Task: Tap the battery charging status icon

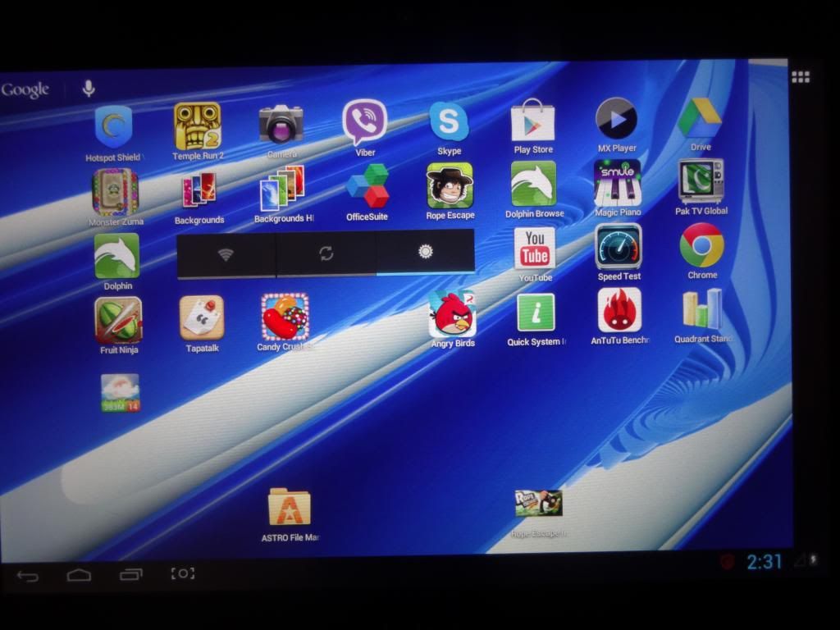Action: tap(813, 559)
